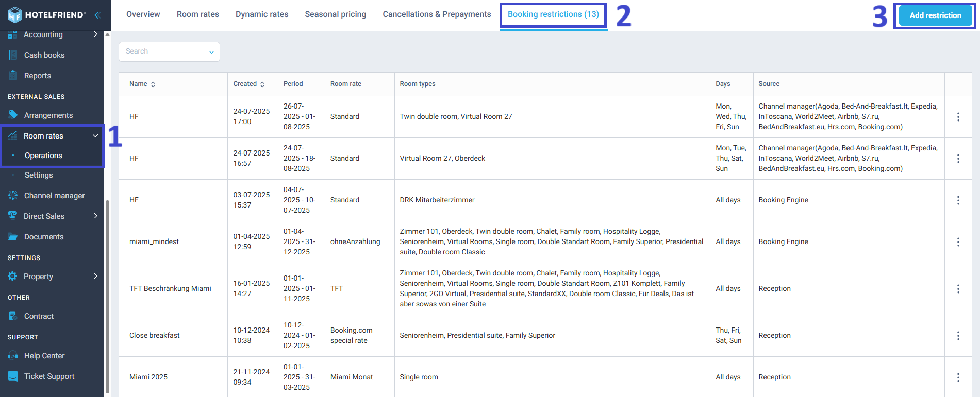The height and width of the screenshot is (397, 980).
Task: Click the '10-12-2024 10:38' created cell
Action: tap(252, 336)
